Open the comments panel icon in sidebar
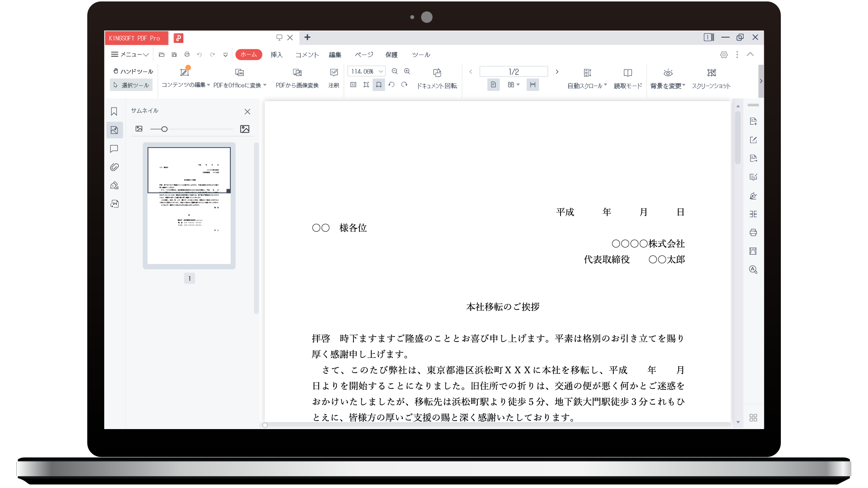The width and height of the screenshot is (868, 488). coord(114,149)
